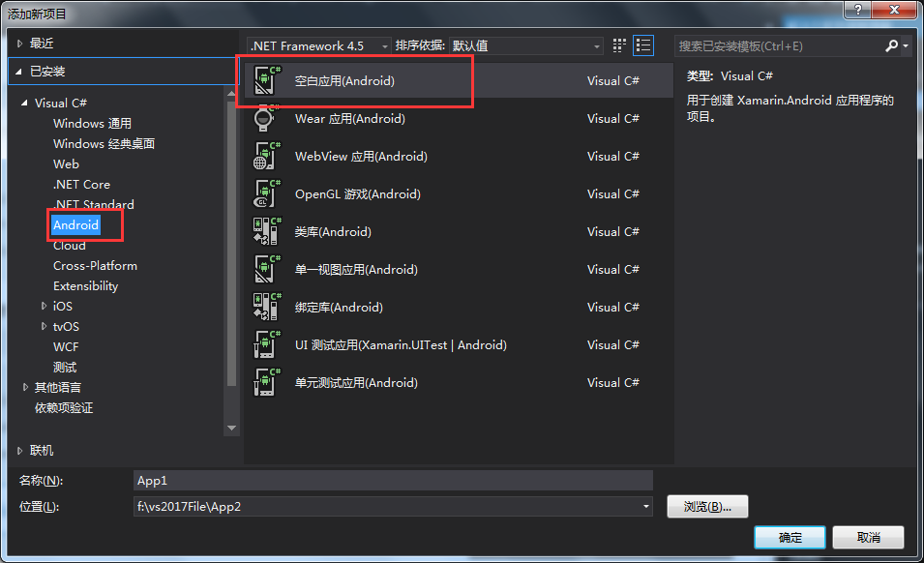Select OpenGL 游戏(Android) template name

358,193
